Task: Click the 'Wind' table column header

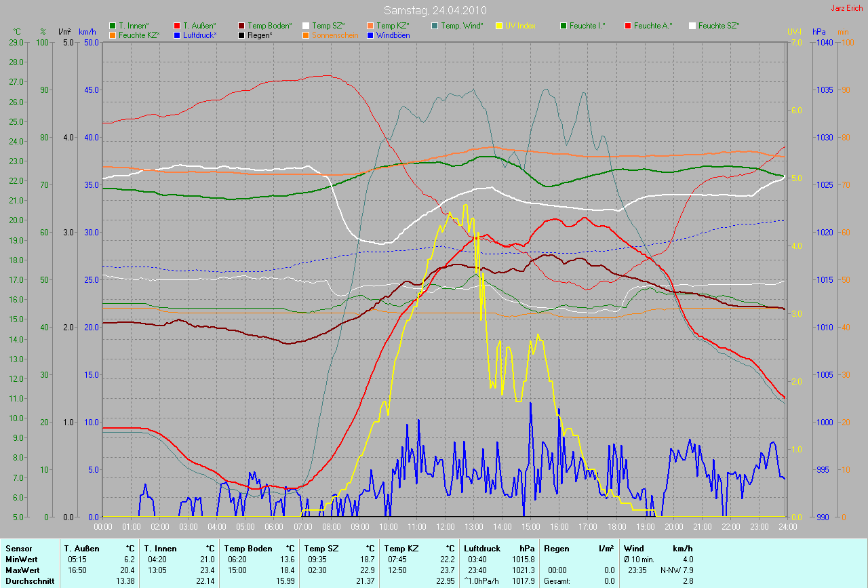Action: pyautogui.click(x=634, y=548)
